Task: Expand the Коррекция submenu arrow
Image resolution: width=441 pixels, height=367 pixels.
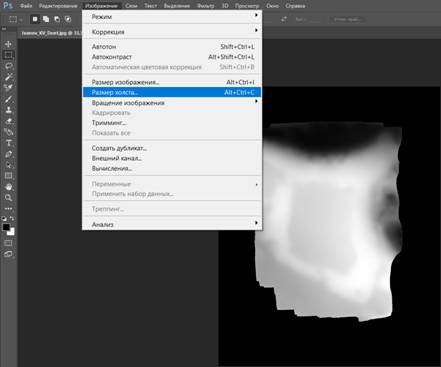Action: (256, 30)
